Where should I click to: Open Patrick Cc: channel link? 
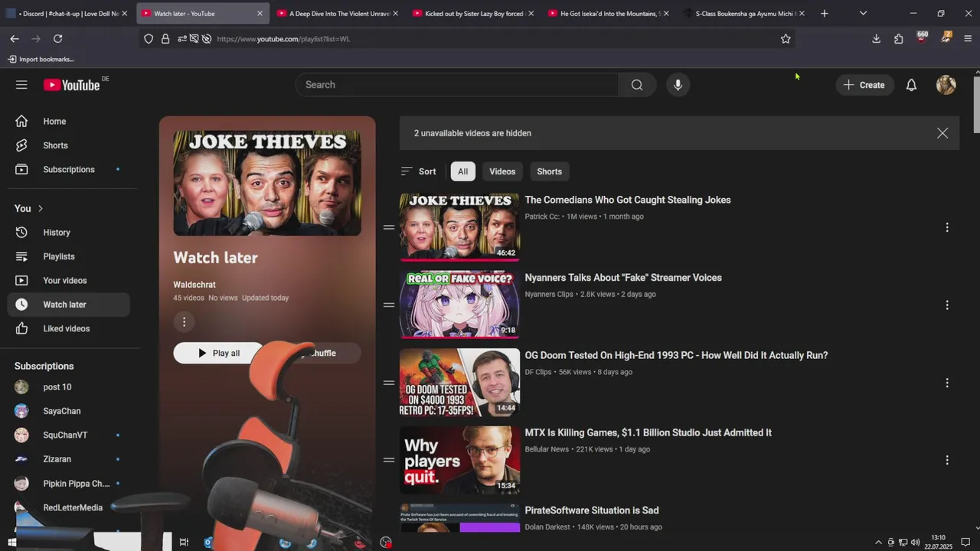(542, 217)
